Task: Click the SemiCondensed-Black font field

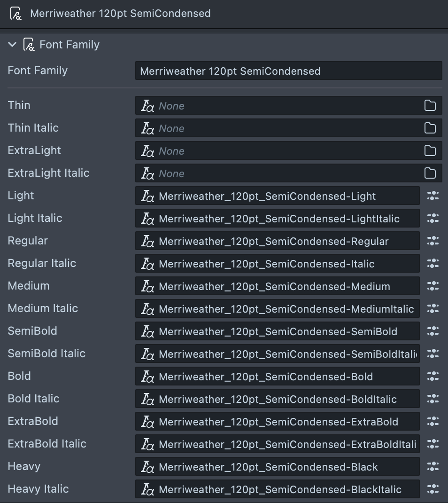Action: [277, 466]
